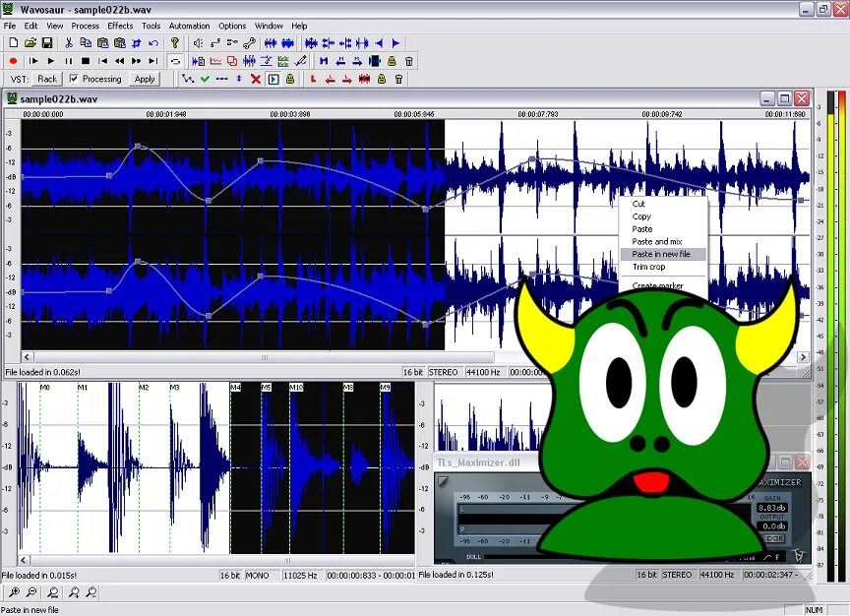
Task: Choose Paste in new file from context menu
Action: (x=663, y=254)
